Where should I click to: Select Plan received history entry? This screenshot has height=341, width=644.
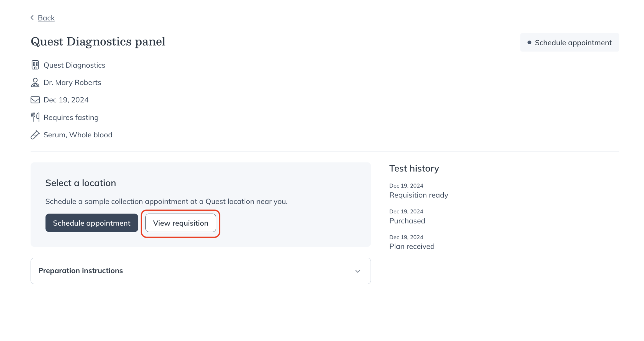coord(412,246)
